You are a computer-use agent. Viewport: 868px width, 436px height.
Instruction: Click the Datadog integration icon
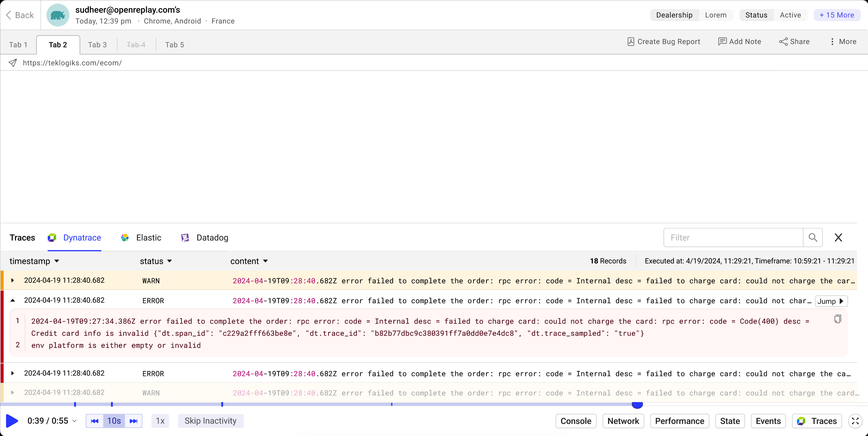(x=186, y=238)
